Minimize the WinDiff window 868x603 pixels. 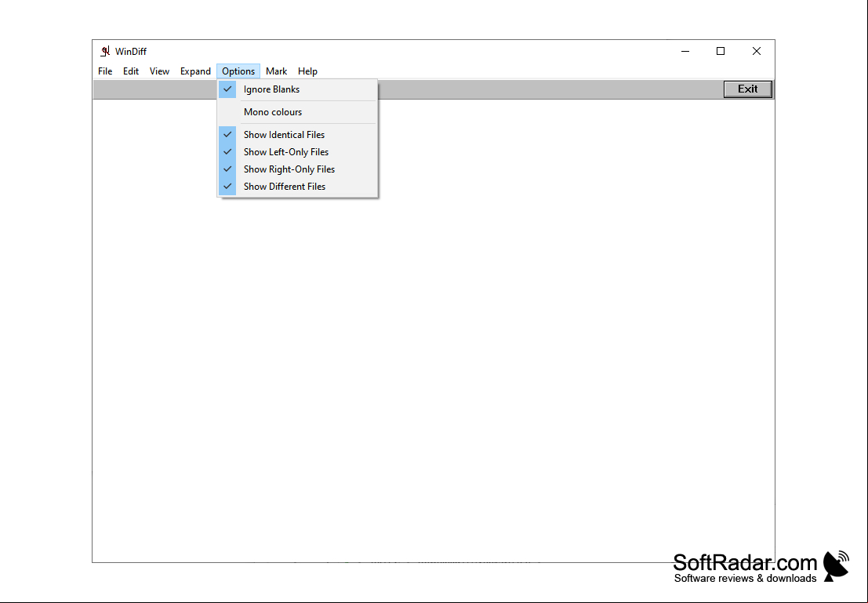coord(685,51)
